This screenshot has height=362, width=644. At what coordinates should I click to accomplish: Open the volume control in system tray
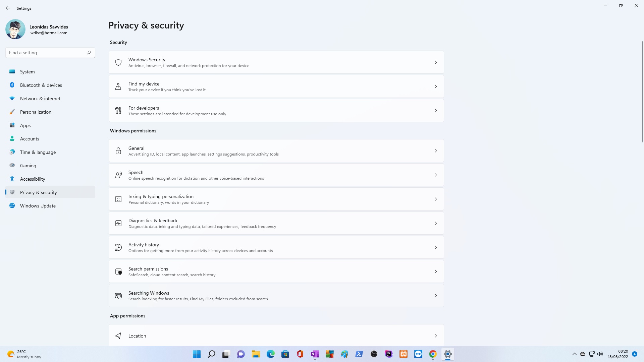pyautogui.click(x=600, y=354)
